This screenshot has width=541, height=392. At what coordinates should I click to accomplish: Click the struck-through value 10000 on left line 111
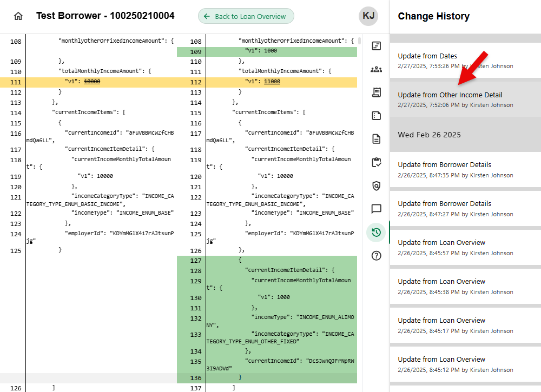click(92, 82)
